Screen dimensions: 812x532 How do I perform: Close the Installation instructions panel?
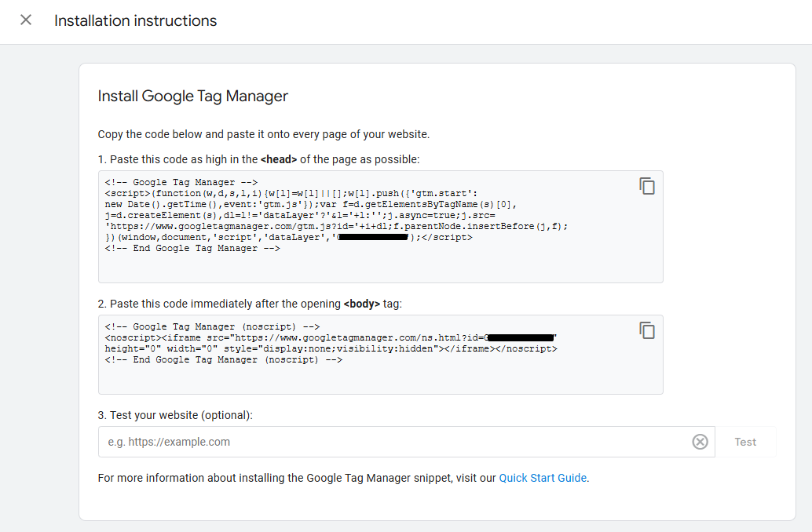(26, 20)
